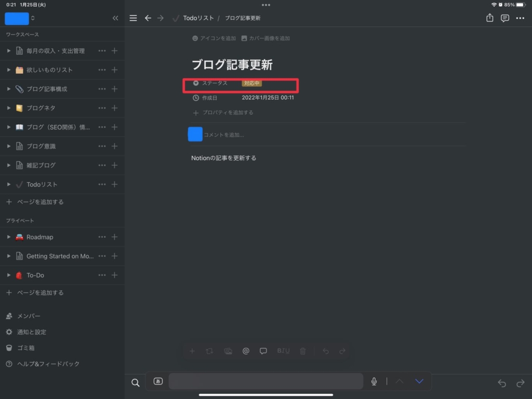Tap the previous-field up chevron

400,381
